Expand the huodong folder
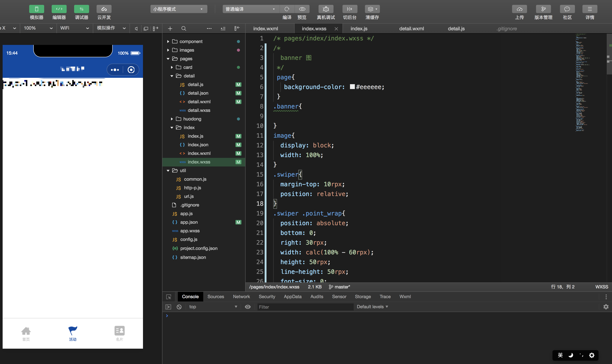612x364 pixels. (192, 119)
